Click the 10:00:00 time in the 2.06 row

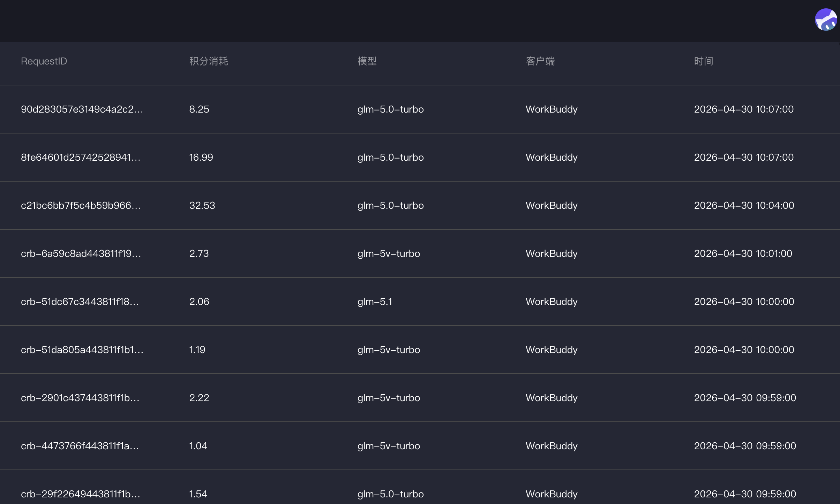click(744, 302)
